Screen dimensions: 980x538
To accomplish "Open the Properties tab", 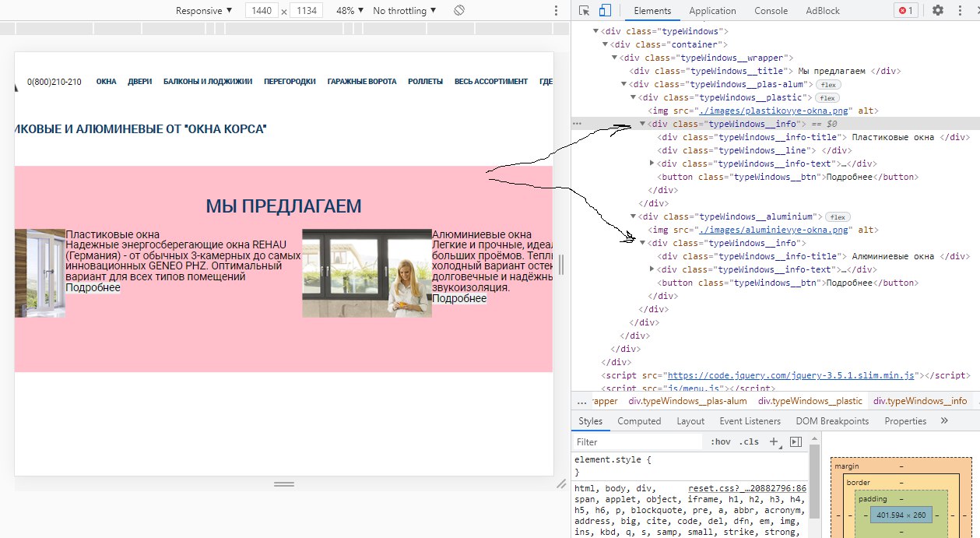I will (x=905, y=421).
